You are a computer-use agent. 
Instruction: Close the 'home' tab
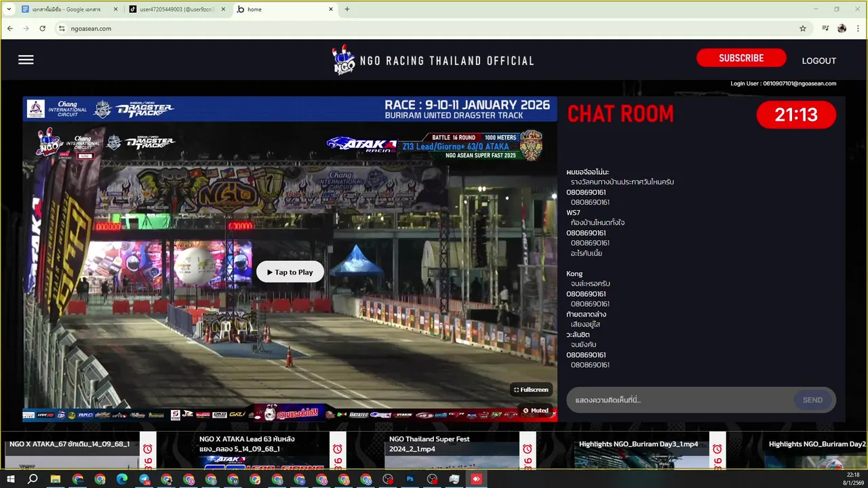coord(331,9)
